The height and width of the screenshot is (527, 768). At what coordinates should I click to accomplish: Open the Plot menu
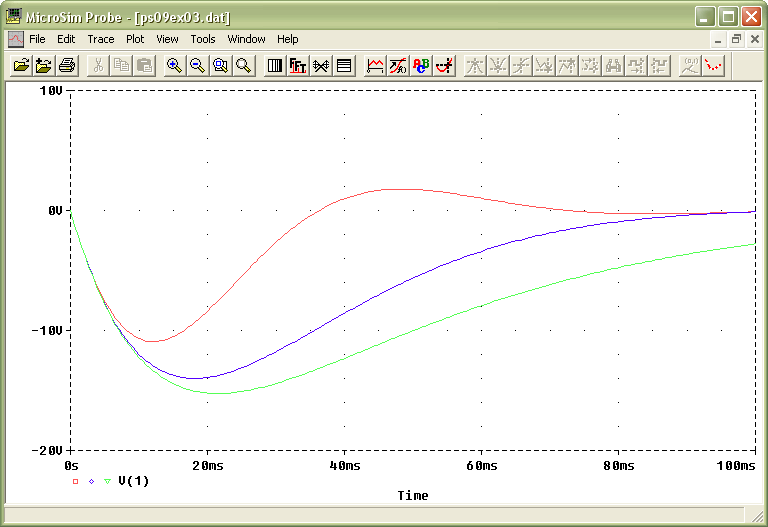pos(135,39)
